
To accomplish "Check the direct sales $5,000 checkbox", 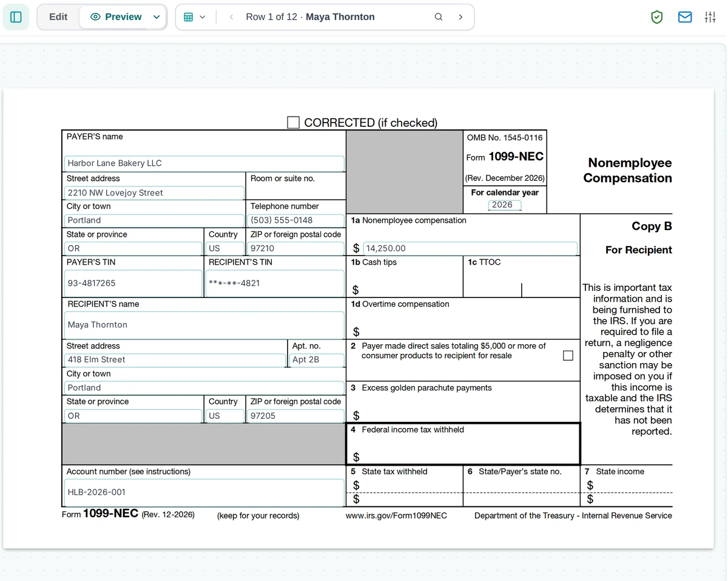I will (568, 356).
